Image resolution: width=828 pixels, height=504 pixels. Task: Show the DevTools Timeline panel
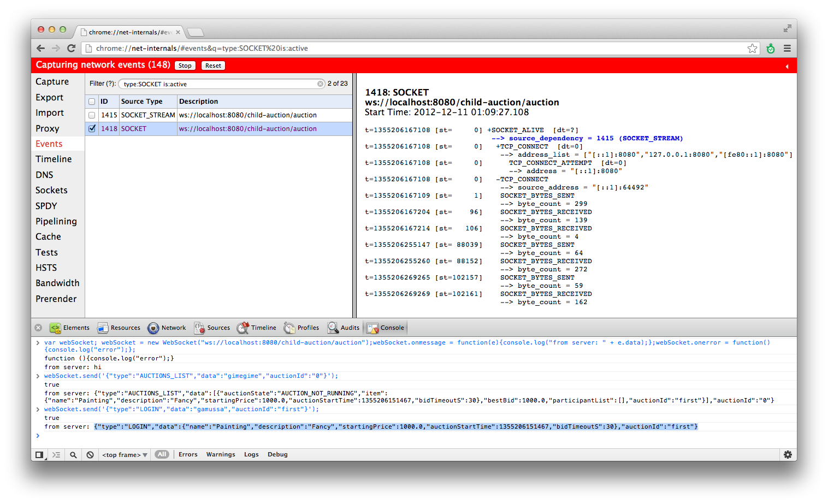[257, 328]
